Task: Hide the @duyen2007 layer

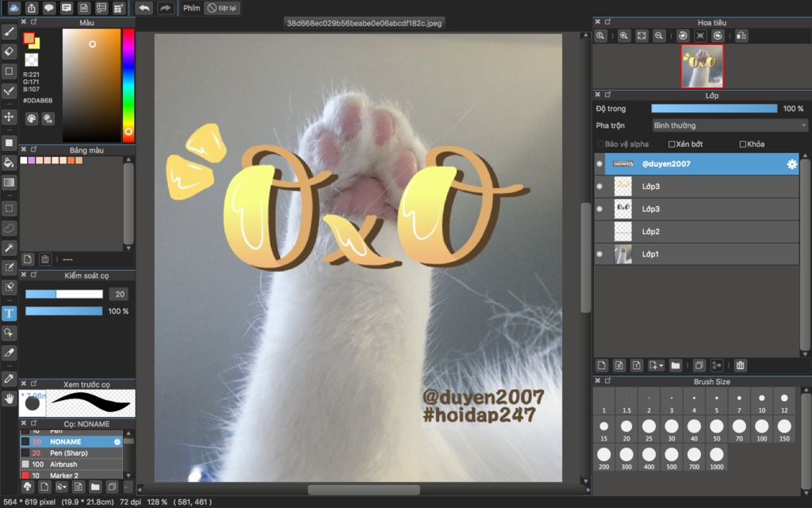Action: [x=599, y=164]
